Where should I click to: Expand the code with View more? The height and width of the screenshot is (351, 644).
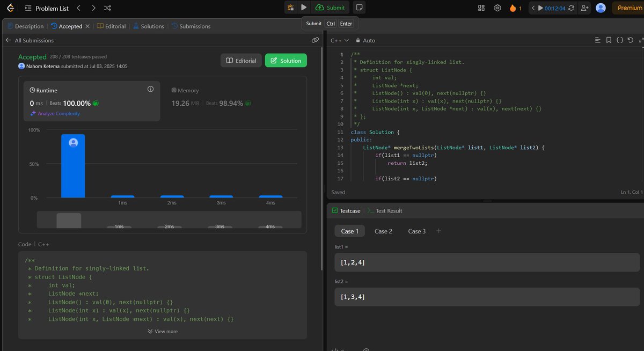(163, 332)
